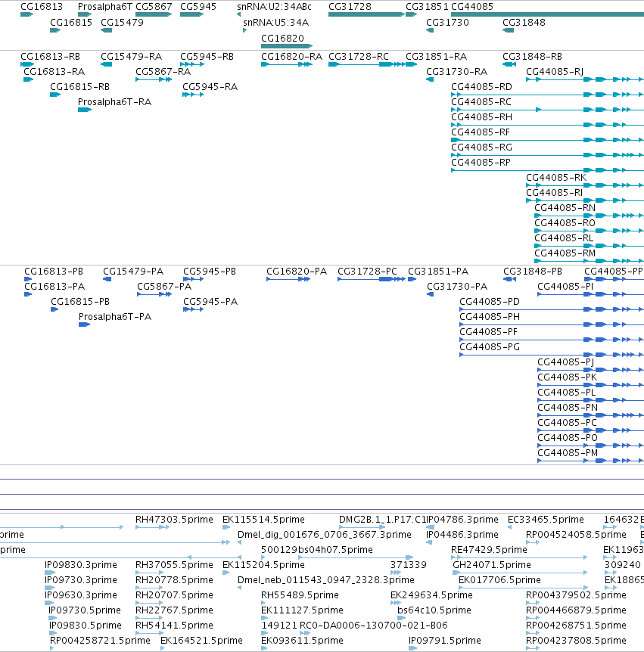Select the RH37055.5prime EST label
The height and width of the screenshot is (652, 644).
tap(174, 565)
